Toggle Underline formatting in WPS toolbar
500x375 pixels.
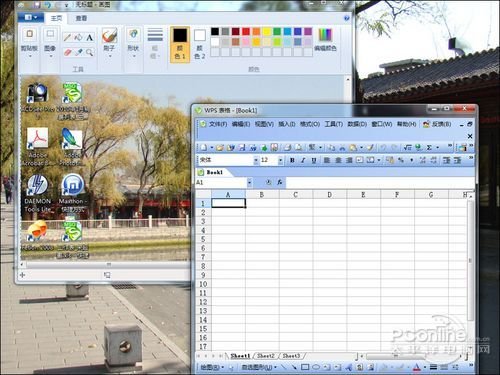point(314,160)
